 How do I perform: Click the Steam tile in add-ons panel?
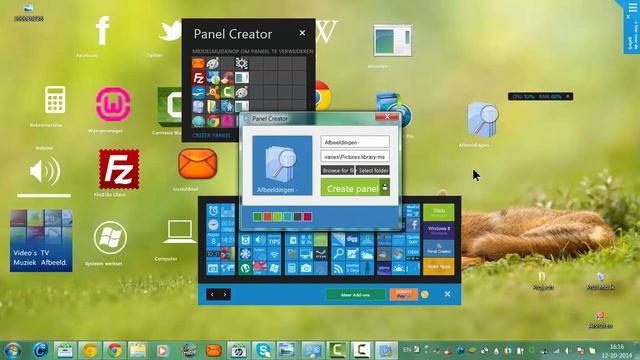click(x=321, y=254)
